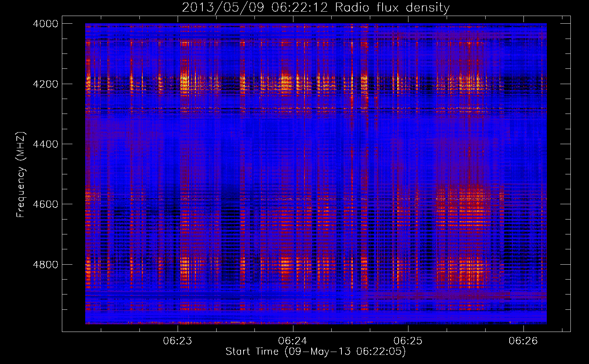This screenshot has height=364, width=589.
Task: Select the 4200 frequency tick label
Action: click(x=46, y=84)
